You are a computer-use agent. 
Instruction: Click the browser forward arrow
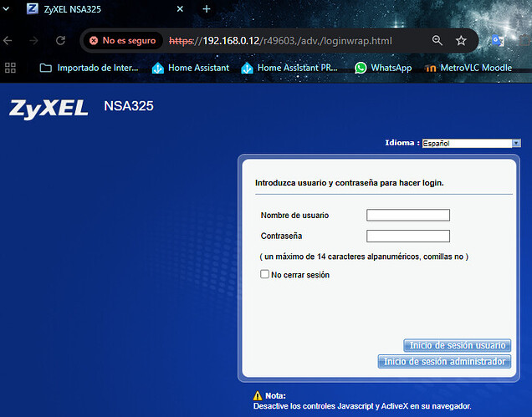[x=33, y=41]
